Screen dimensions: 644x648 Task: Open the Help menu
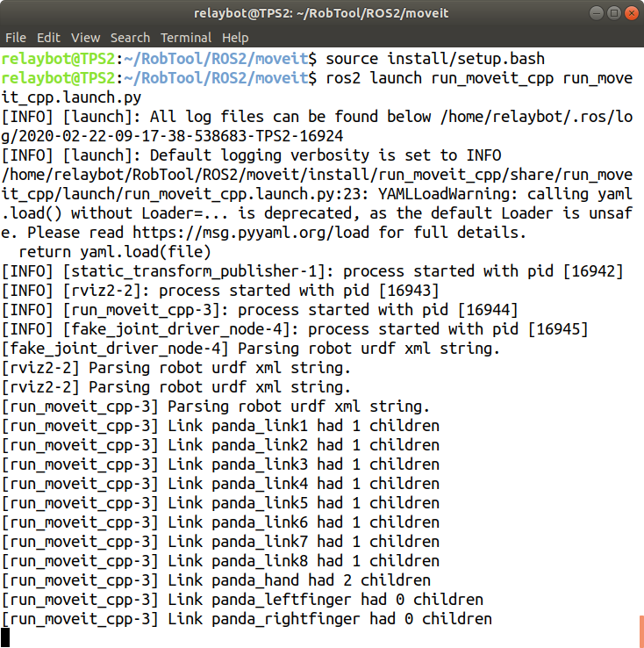(x=235, y=38)
